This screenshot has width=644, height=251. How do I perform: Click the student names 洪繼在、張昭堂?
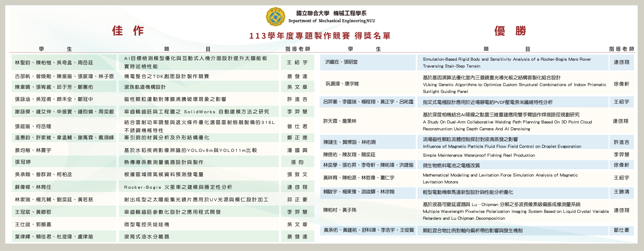(342, 62)
